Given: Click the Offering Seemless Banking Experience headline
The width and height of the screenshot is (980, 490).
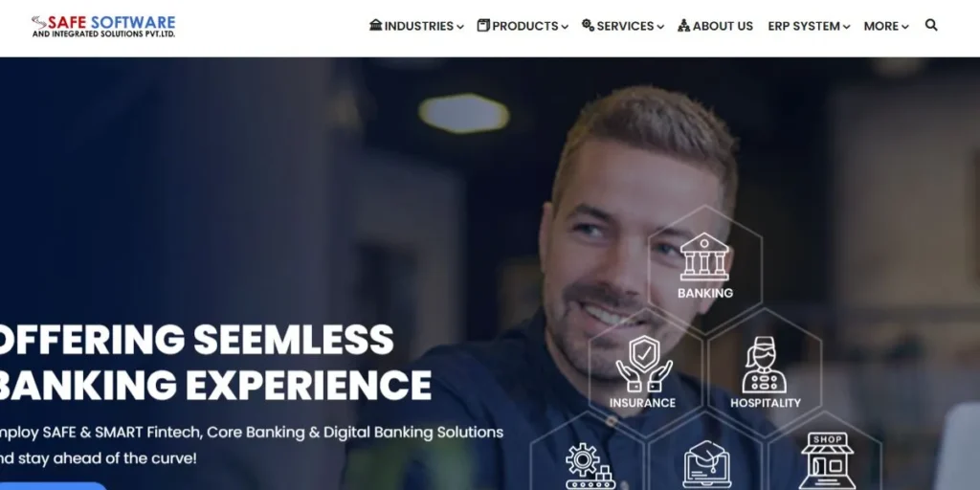Looking at the screenshot, I should [213, 363].
